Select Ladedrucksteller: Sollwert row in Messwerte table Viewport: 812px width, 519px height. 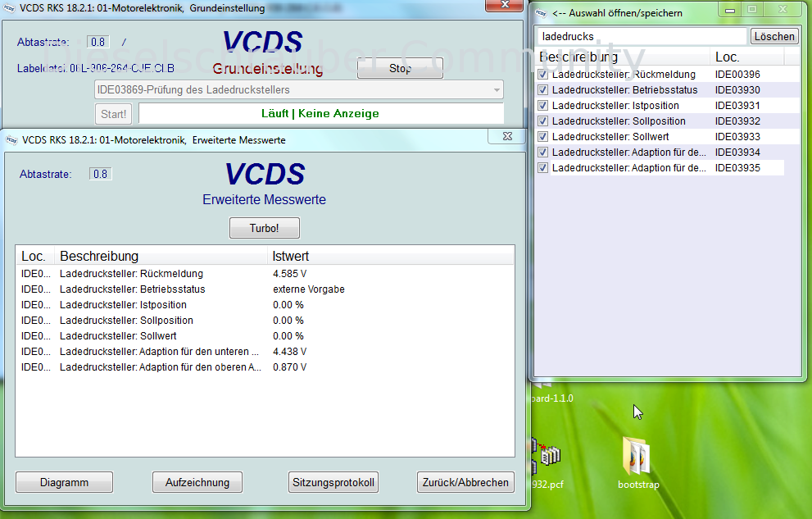click(x=265, y=335)
